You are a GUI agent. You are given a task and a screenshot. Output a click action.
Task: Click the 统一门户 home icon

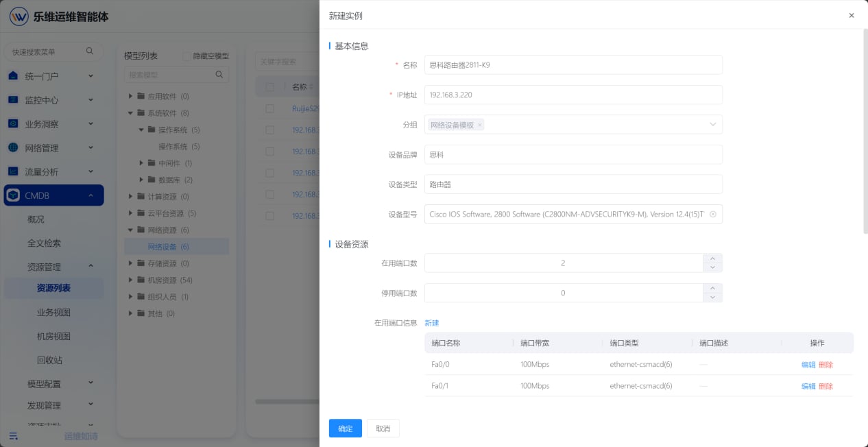[x=13, y=76]
